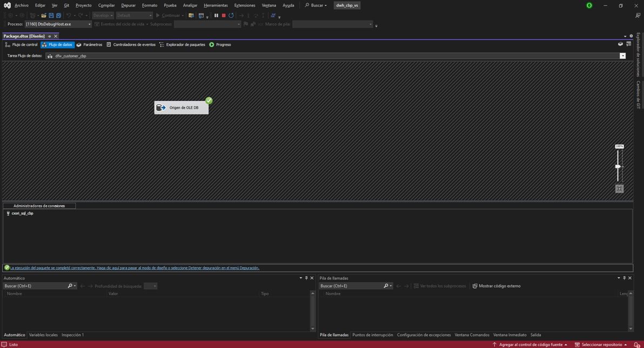
Task: Open the project folder toolbar icon
Action: pyautogui.click(x=44, y=16)
